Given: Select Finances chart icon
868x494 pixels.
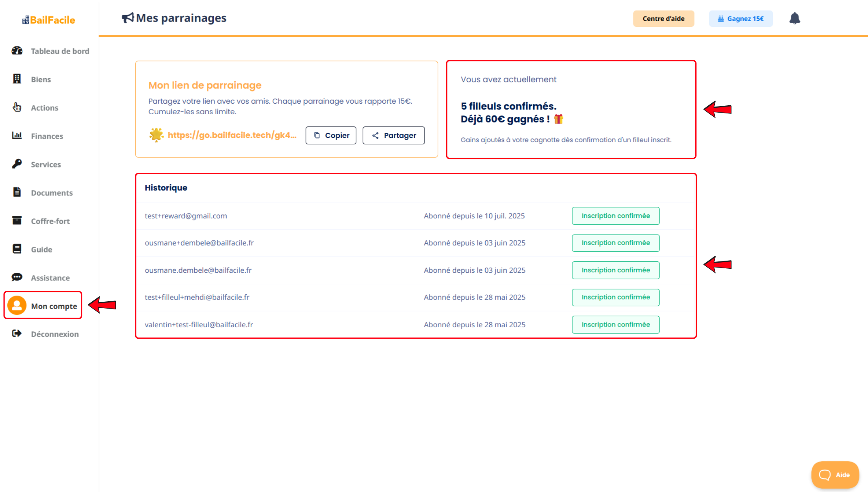Looking at the screenshot, I should click(x=17, y=135).
